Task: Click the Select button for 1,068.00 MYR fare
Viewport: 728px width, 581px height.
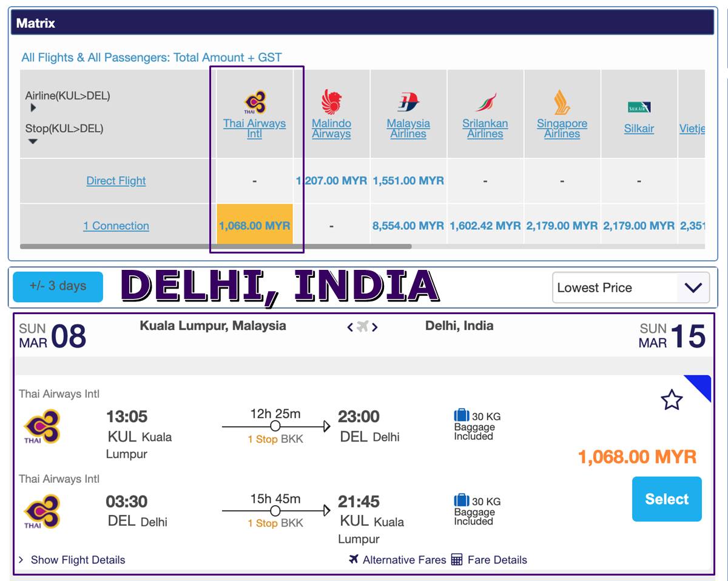Action: (667, 499)
